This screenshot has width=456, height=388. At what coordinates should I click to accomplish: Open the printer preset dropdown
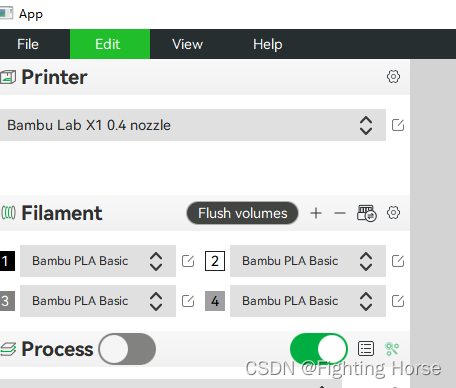[193, 125]
